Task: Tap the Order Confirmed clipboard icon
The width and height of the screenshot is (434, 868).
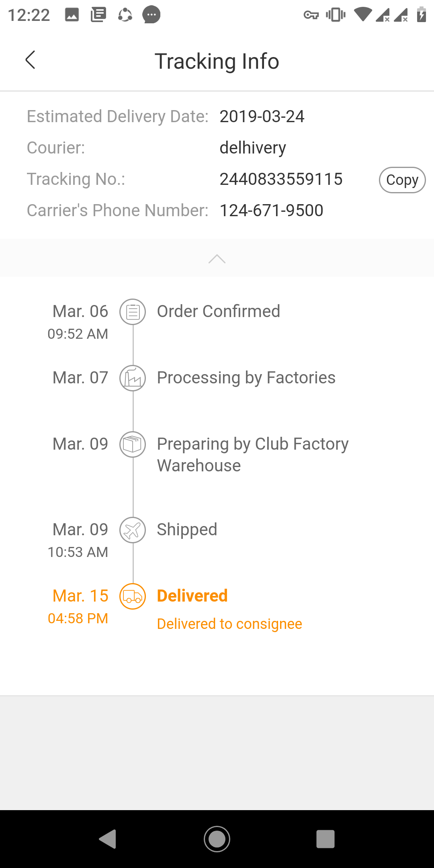Action: pyautogui.click(x=133, y=312)
